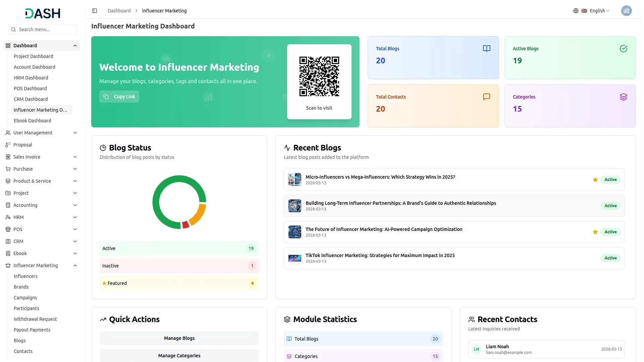Open the Withdrawal Request page
This screenshot has width=644, height=362.
pos(35,319)
